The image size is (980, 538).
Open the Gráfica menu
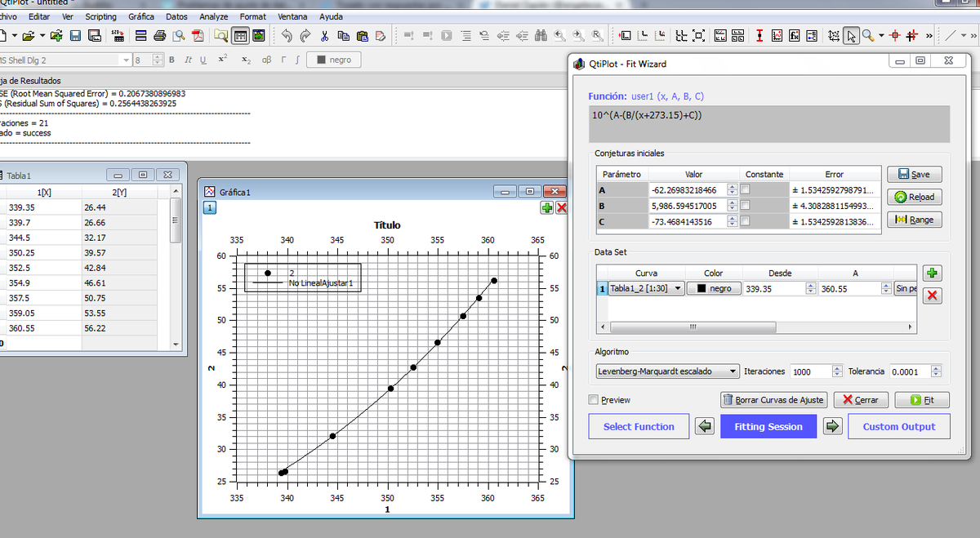(141, 16)
